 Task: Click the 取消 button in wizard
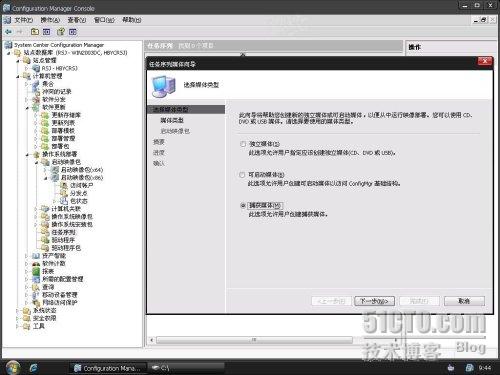click(x=464, y=301)
